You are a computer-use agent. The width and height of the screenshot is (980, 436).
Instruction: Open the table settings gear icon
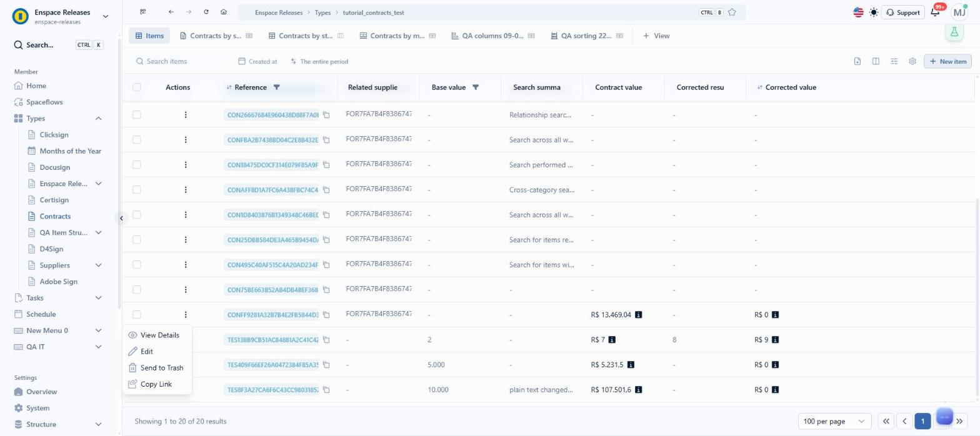(x=912, y=61)
